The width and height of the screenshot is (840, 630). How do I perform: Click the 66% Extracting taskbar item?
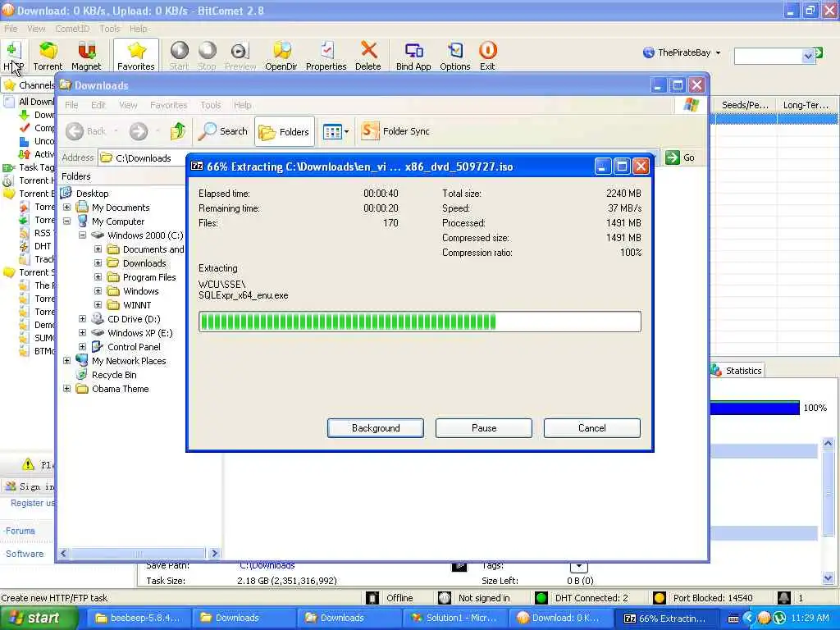pos(664,618)
